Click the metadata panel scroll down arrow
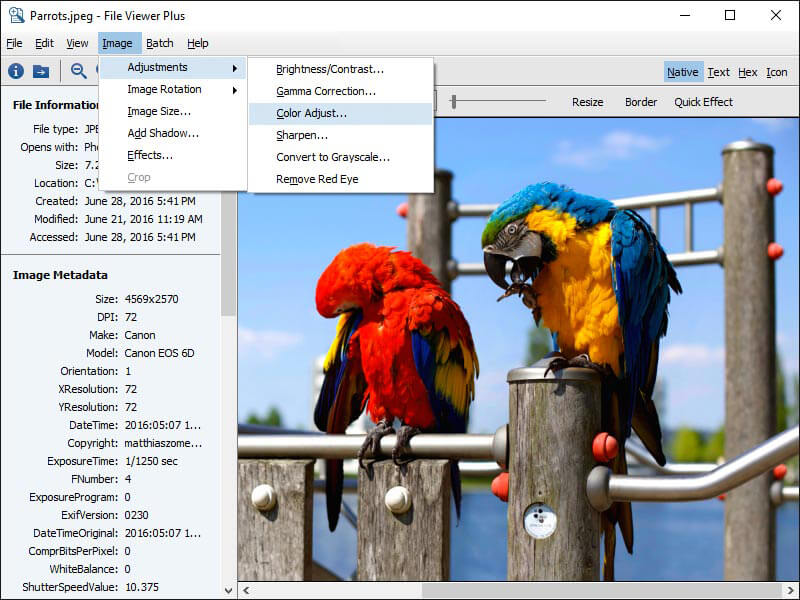800x600 pixels. [x=229, y=591]
